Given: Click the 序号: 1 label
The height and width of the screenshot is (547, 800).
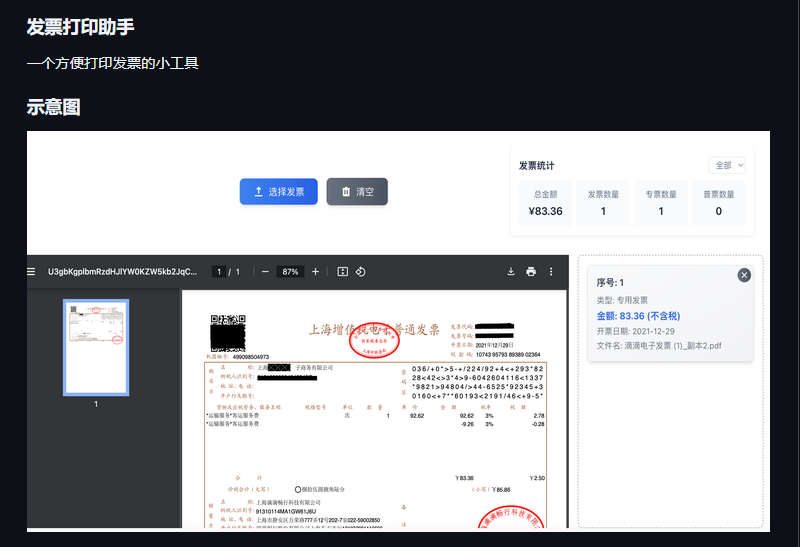Looking at the screenshot, I should point(610,283).
